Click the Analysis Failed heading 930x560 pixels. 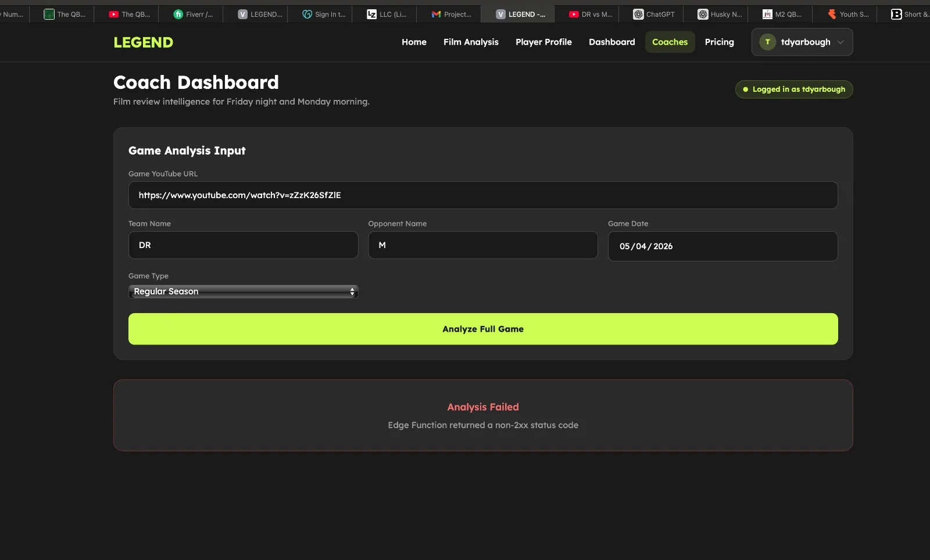click(482, 407)
